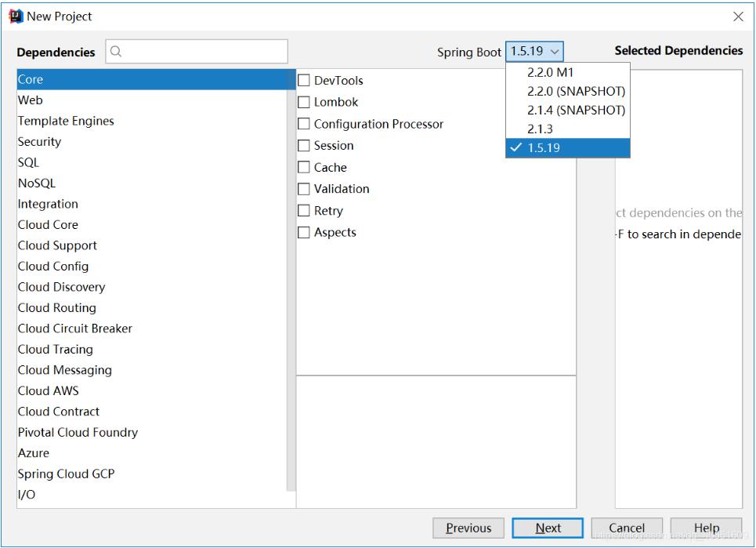The image size is (756, 548).
Task: Close the New Project dialog
Action: click(738, 16)
